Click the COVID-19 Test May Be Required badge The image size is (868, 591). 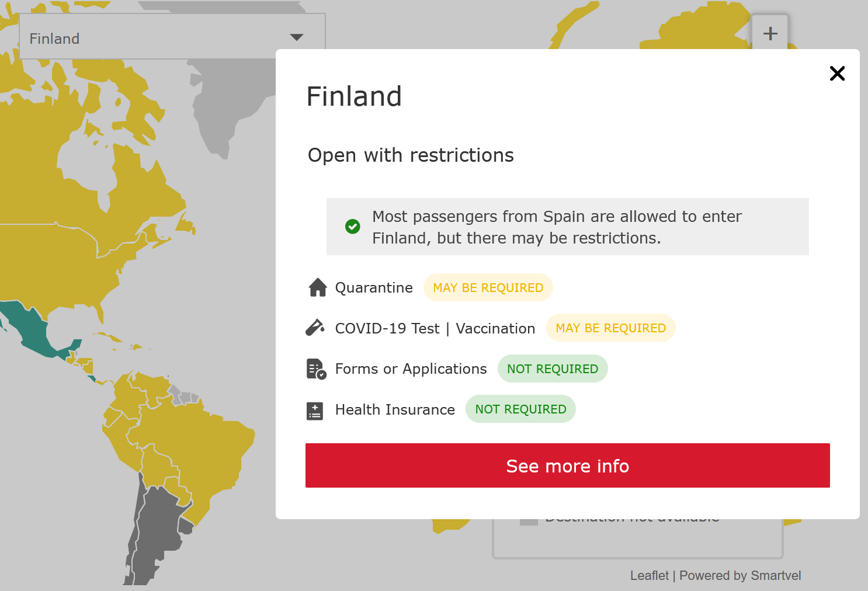(610, 328)
